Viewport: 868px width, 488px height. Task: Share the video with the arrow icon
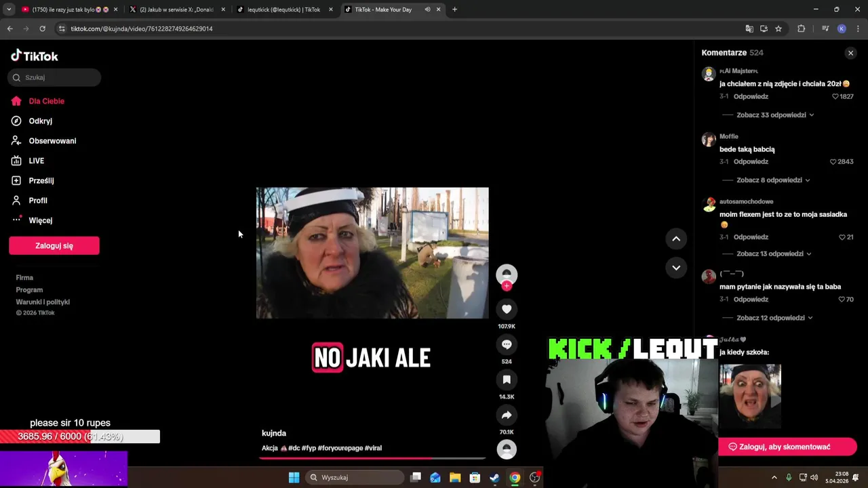point(507,415)
